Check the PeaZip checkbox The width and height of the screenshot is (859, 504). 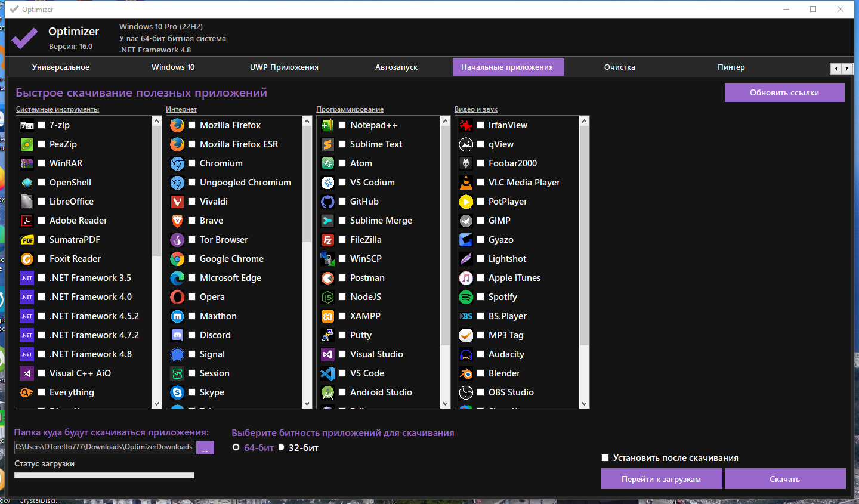(x=42, y=144)
